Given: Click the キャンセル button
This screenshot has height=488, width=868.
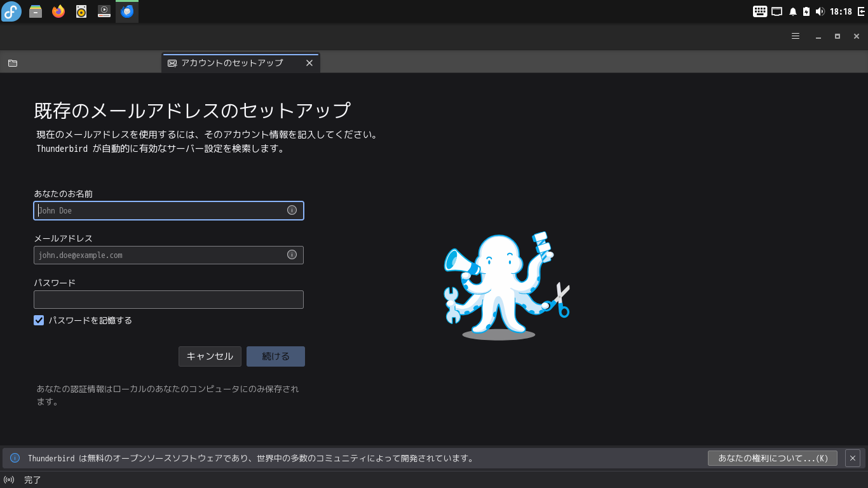Looking at the screenshot, I should coord(210,356).
